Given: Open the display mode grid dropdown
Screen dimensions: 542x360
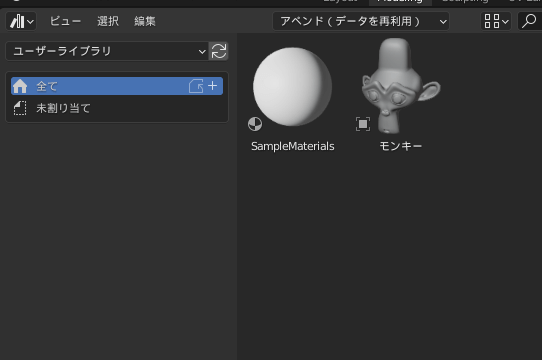Looking at the screenshot, I should coord(496,21).
